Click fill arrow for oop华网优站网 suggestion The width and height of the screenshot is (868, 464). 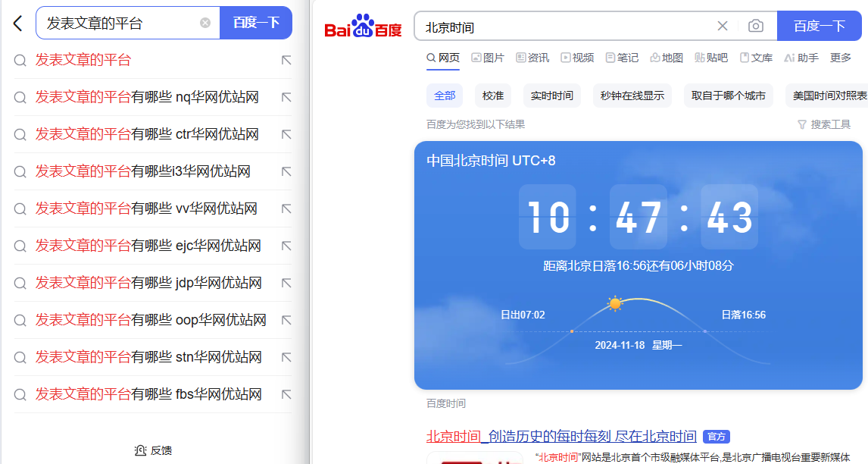[286, 321]
